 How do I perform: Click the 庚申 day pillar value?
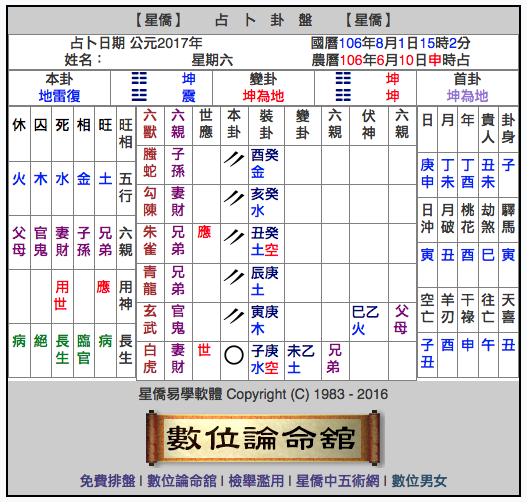pyautogui.click(x=428, y=174)
